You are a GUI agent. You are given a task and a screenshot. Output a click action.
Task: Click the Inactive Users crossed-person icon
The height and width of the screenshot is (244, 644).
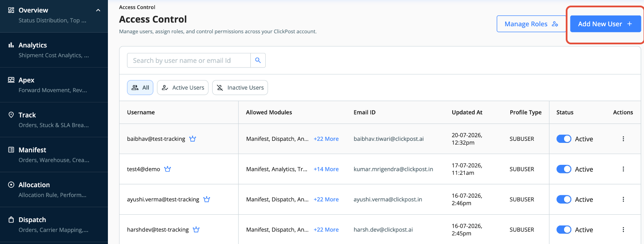pyautogui.click(x=220, y=87)
